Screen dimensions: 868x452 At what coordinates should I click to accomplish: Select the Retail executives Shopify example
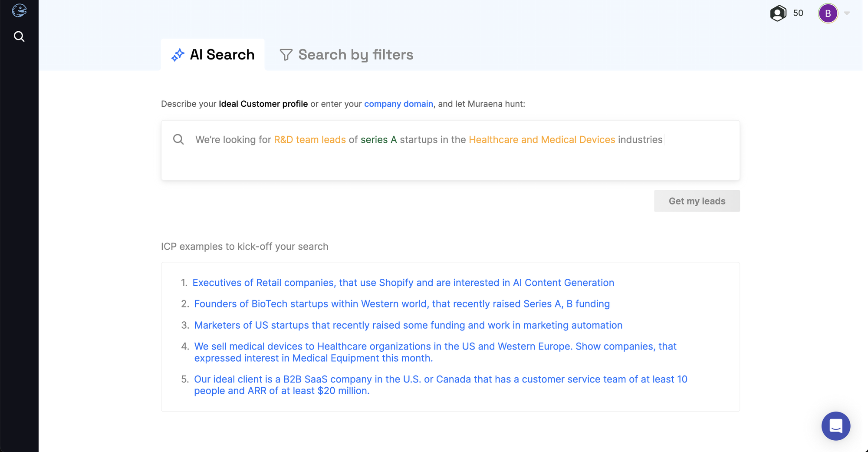[403, 283]
